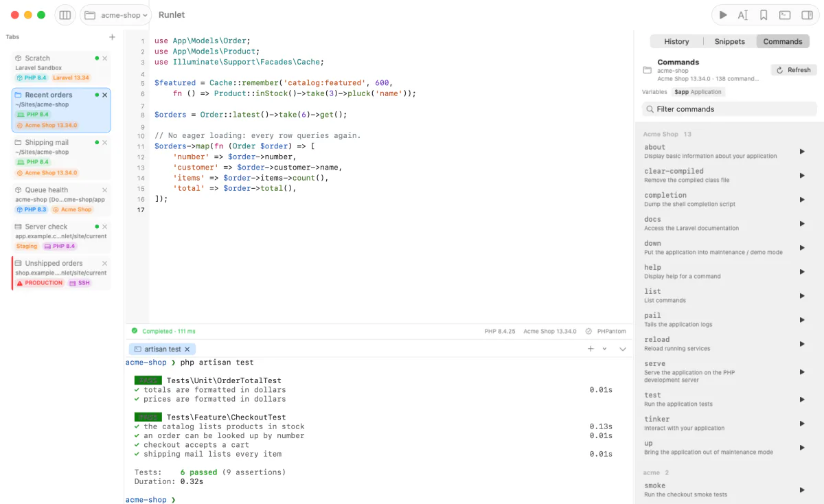Image resolution: width=824 pixels, height=504 pixels.
Task: Toggle the left tabs sidebar icon
Action: click(65, 14)
